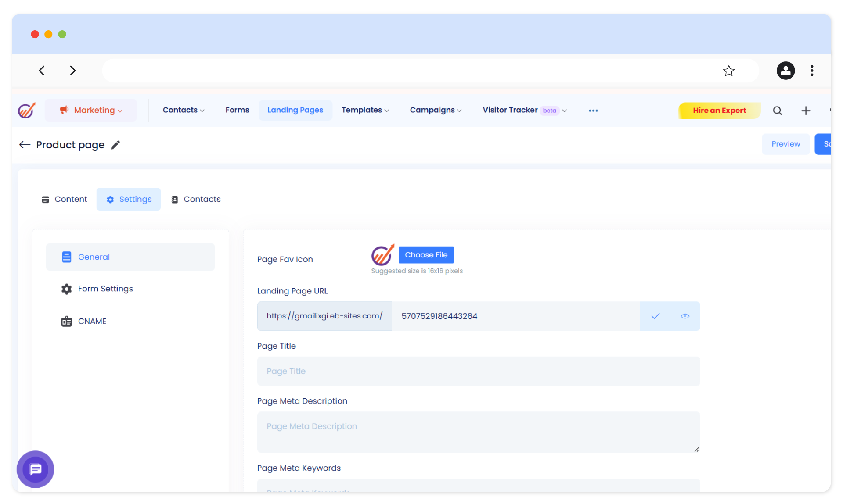Open the chat support bubble
Viewport: 843px width, 504px height.
point(35,469)
